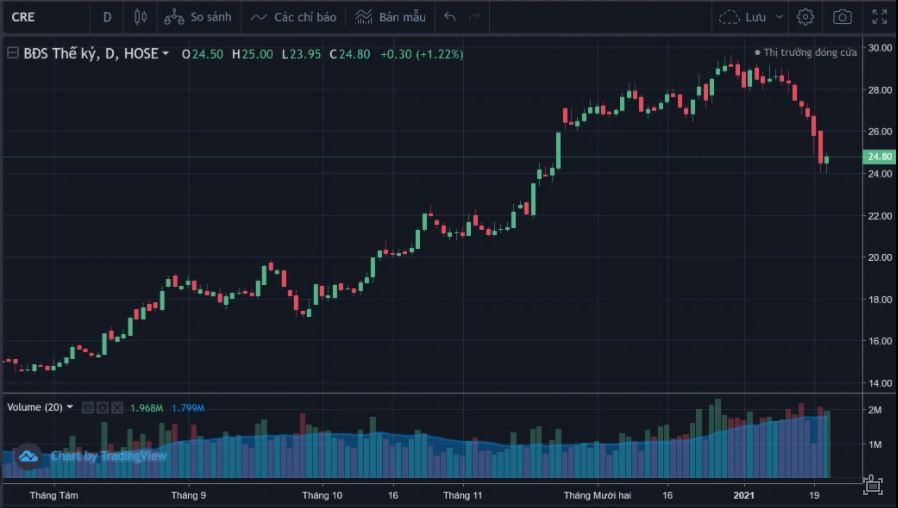Expand the Volume (20) indicator options
The height and width of the screenshot is (508, 898).
[70, 408]
